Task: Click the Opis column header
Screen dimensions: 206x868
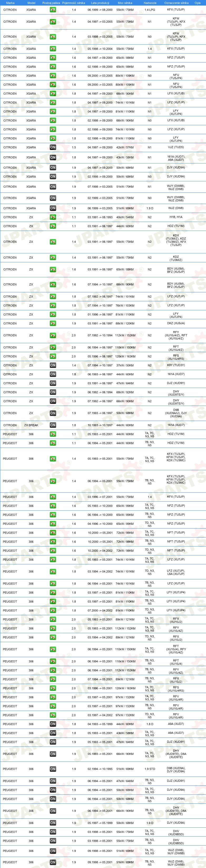Action: pos(198,3)
